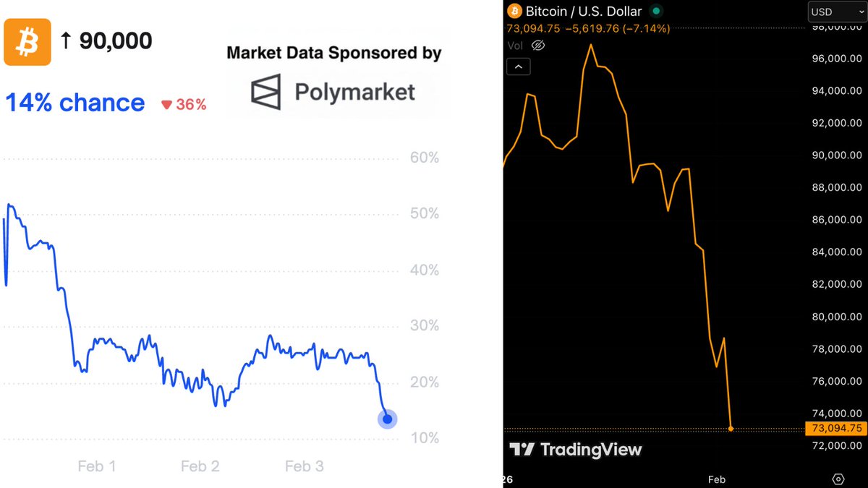Image resolution: width=868 pixels, height=488 pixels.
Task: Click the orange endpoint marker on price line
Action: click(x=731, y=429)
